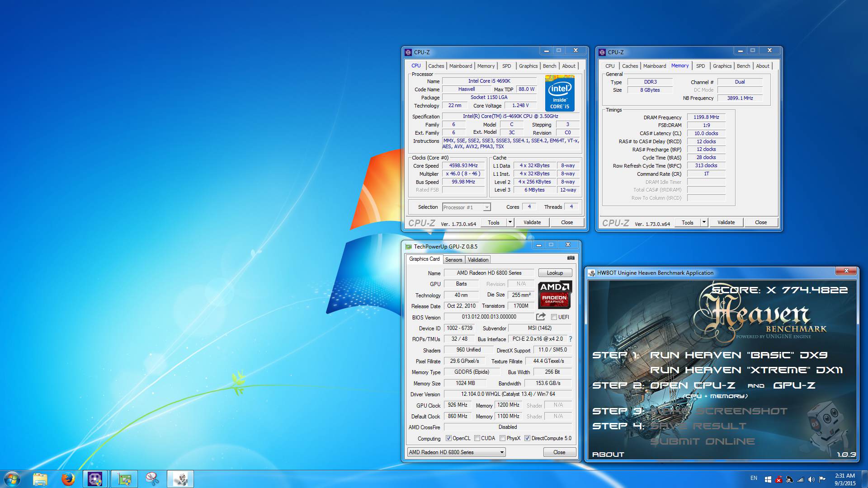
Task: Toggle the UEFI checkbox in GPU-Z
Action: pos(554,317)
